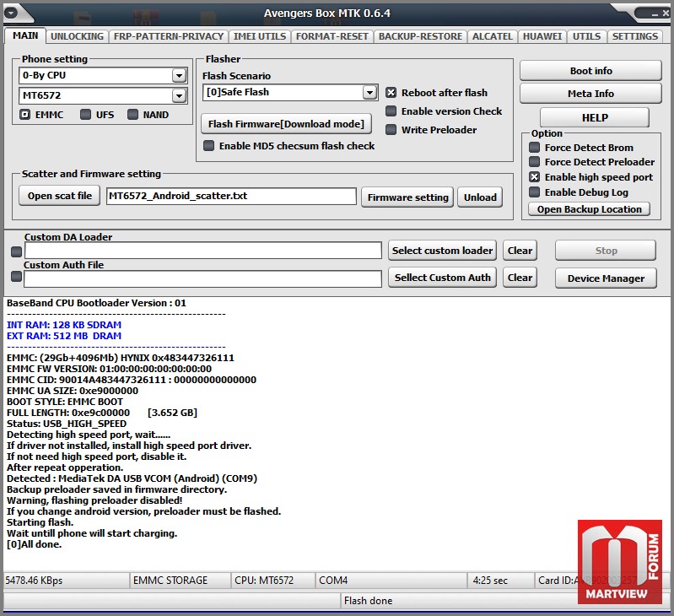Select the MAIN tab
Viewport: 674px width, 616px height.
[x=25, y=35]
